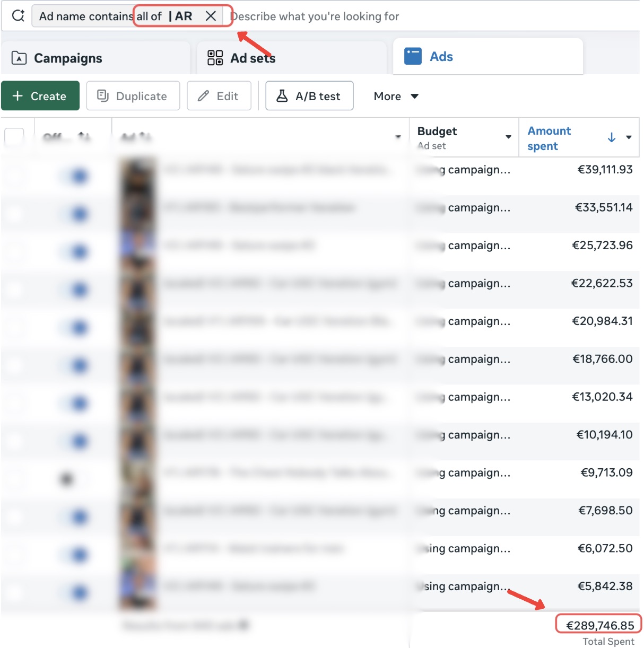The image size is (644, 648).
Task: Toggle the ad that spent €13,020.34
Action: click(x=74, y=404)
